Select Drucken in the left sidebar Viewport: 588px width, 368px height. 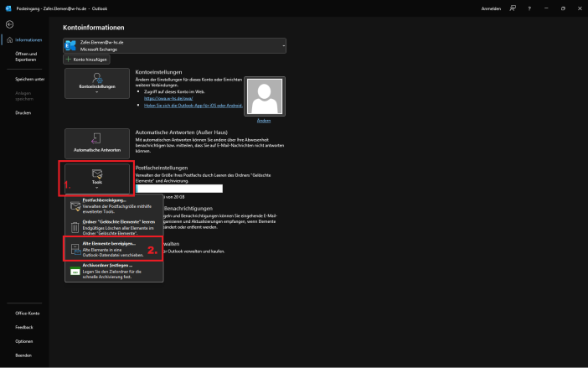tap(23, 112)
